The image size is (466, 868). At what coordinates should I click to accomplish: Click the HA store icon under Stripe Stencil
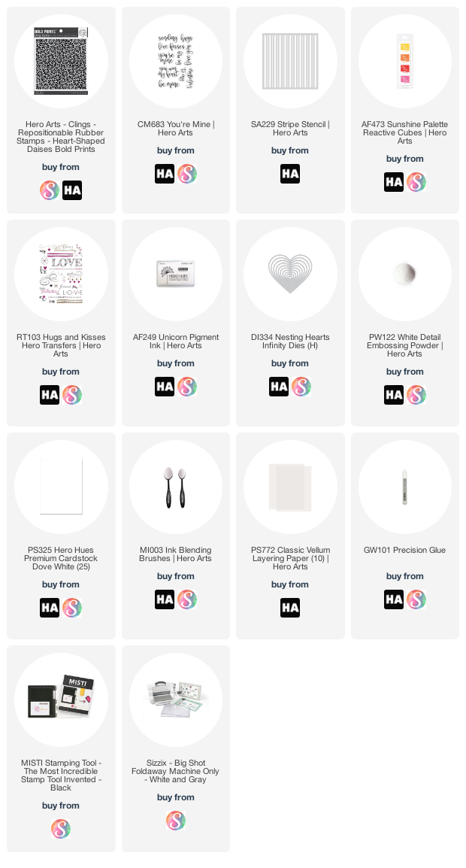(x=290, y=174)
